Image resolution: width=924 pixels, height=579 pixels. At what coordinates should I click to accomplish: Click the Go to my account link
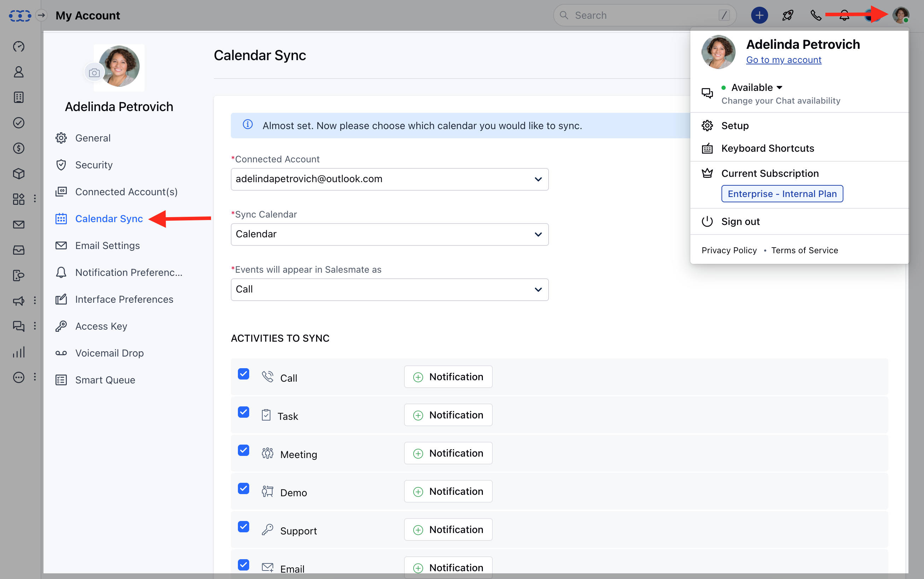point(783,60)
